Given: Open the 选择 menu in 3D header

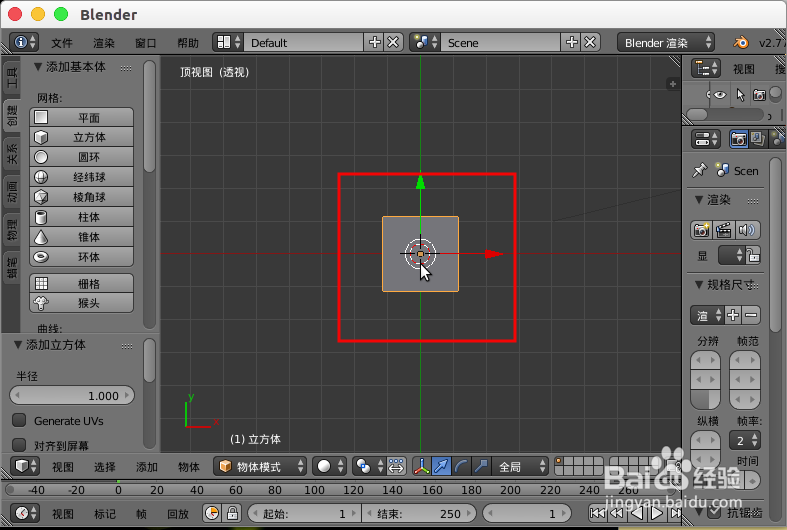Looking at the screenshot, I should (104, 467).
